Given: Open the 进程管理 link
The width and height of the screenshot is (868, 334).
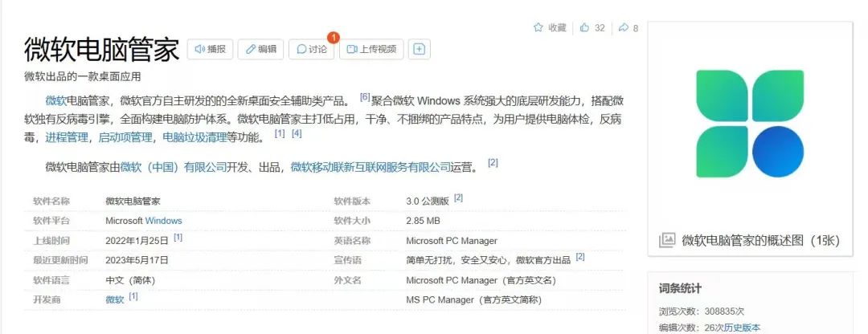Looking at the screenshot, I should tap(67, 137).
